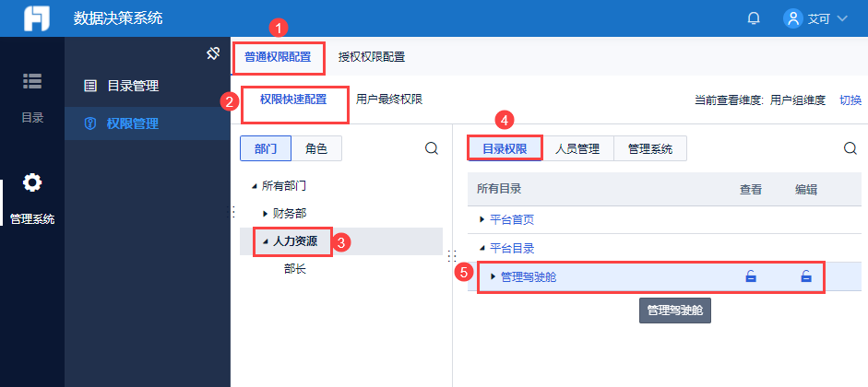
Task: Open the 艾可 user dropdown chevron
Action: click(x=841, y=18)
